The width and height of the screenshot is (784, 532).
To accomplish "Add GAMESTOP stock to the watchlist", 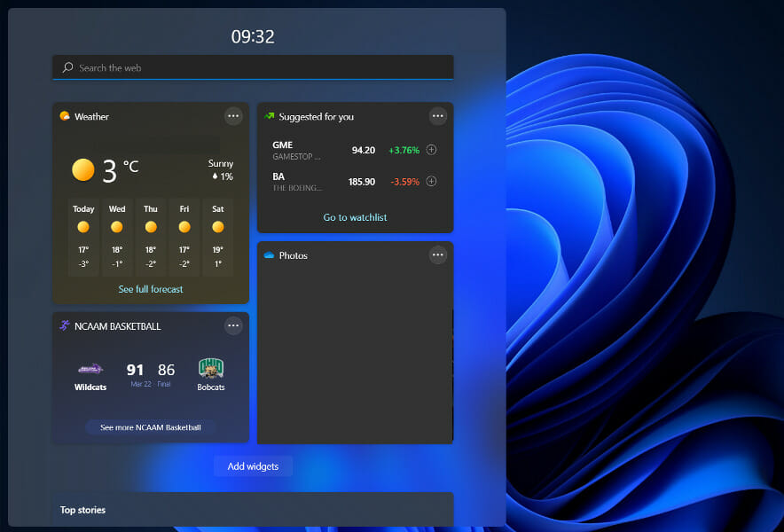I will coord(431,150).
